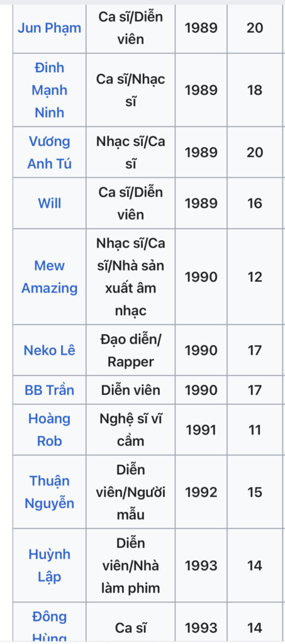Click the 1991 birth year cell
The image size is (285, 644).
pos(201,430)
